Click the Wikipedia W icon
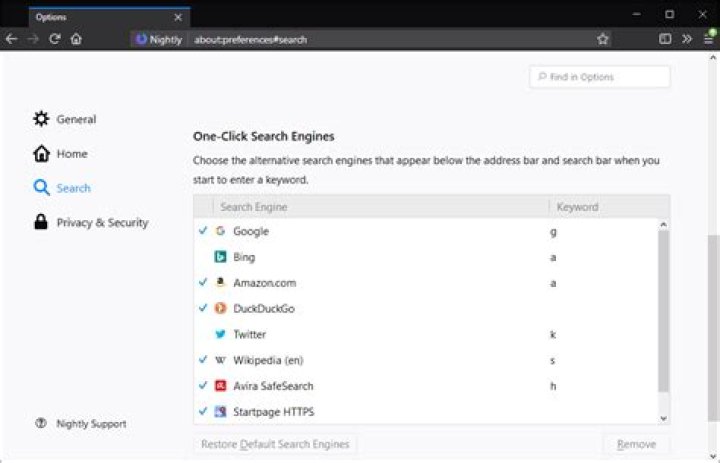 click(x=220, y=360)
